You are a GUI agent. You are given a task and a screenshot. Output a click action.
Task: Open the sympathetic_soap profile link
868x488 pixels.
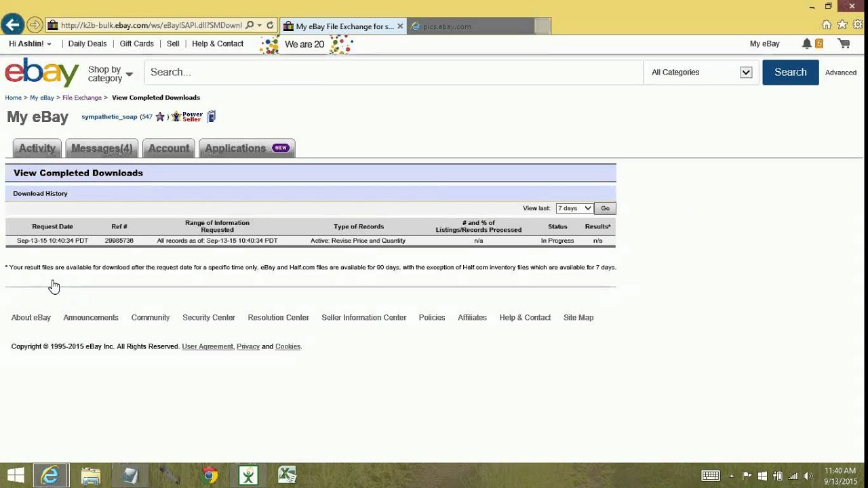tap(109, 117)
